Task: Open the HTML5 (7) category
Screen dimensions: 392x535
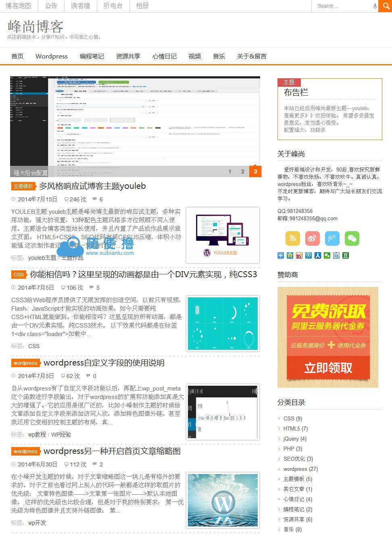Action: point(296,428)
